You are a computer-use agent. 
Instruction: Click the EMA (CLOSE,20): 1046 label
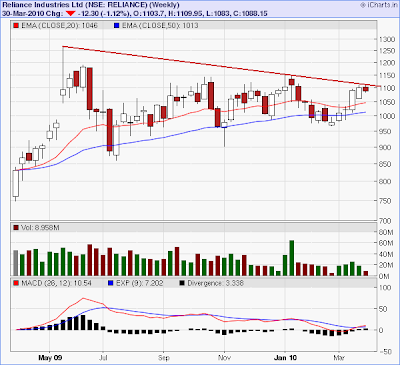tap(60, 25)
